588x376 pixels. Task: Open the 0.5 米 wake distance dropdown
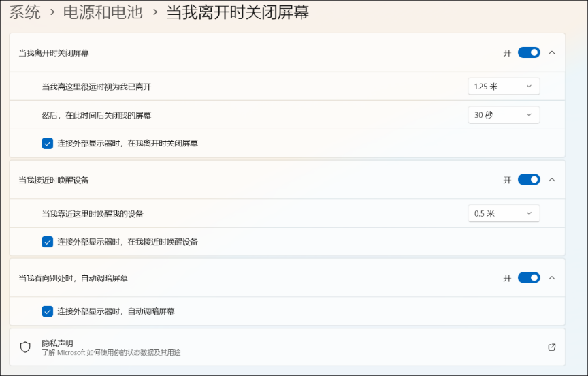(x=504, y=213)
